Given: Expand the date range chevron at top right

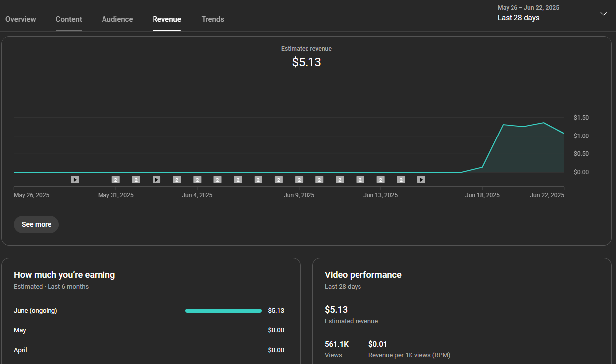Looking at the screenshot, I should tap(603, 14).
